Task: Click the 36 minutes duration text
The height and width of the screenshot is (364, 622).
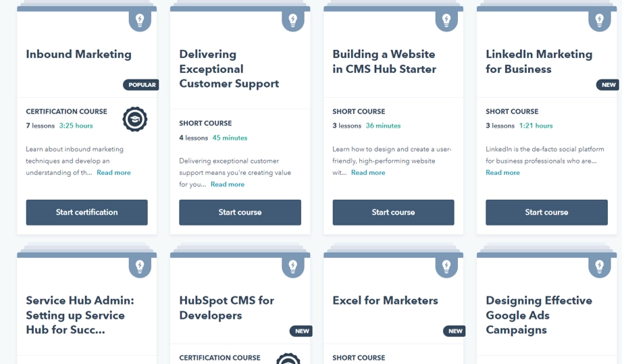Action: click(383, 126)
